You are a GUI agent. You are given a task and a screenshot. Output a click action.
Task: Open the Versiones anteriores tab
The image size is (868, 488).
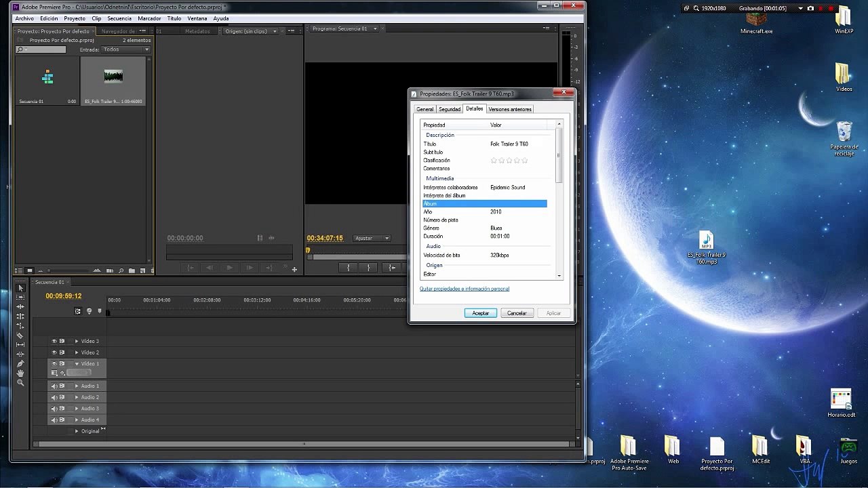point(510,109)
